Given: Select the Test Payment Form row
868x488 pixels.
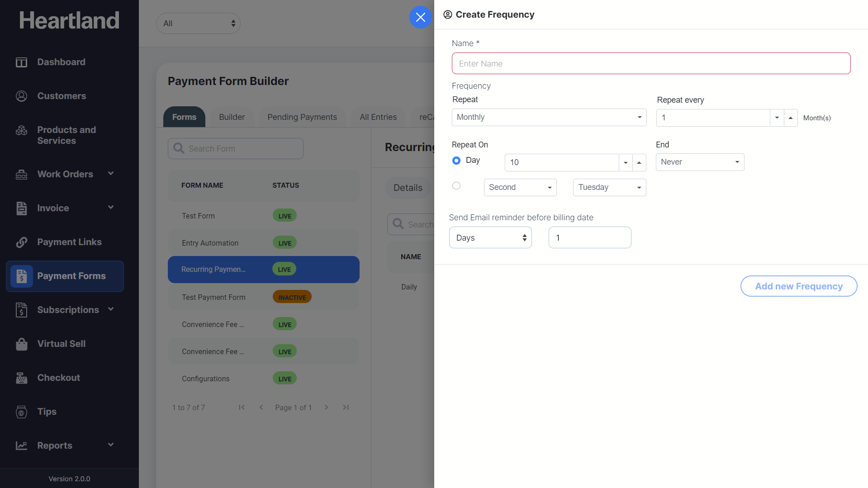Looking at the screenshot, I should click(x=213, y=297).
